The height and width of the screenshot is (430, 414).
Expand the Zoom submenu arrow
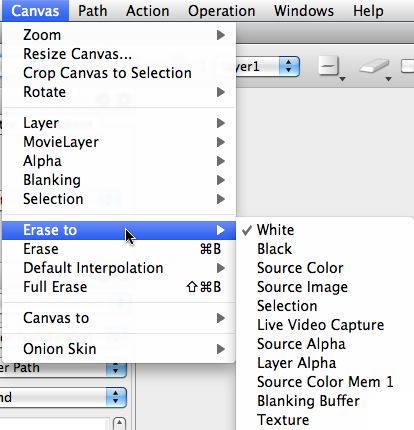(220, 35)
